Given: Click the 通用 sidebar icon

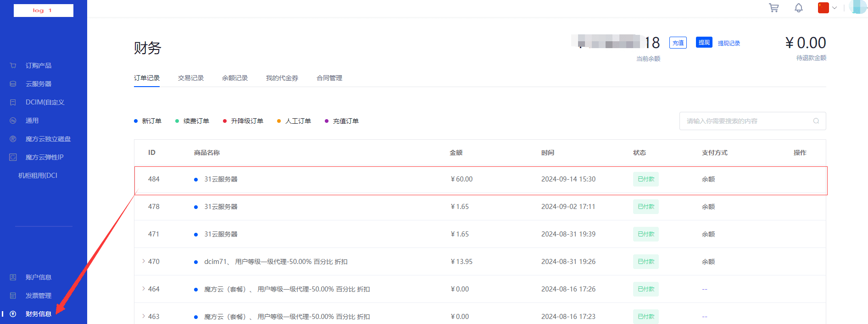Looking at the screenshot, I should point(13,121).
